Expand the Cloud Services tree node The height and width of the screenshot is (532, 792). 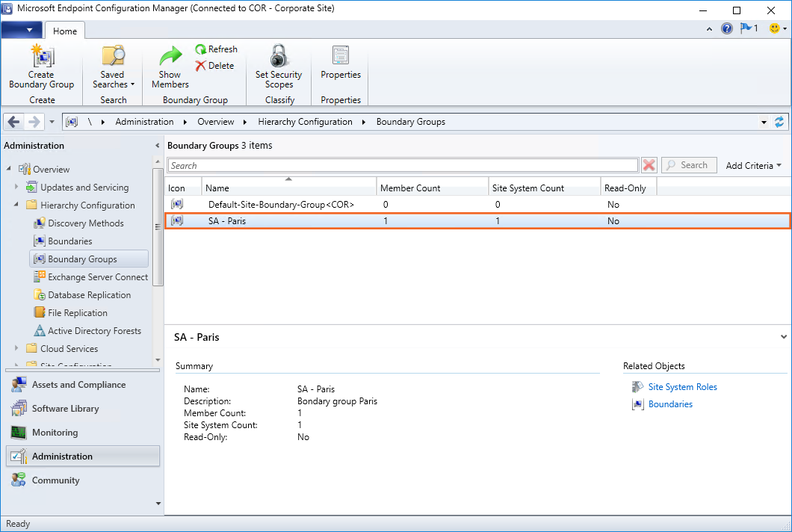coord(16,348)
